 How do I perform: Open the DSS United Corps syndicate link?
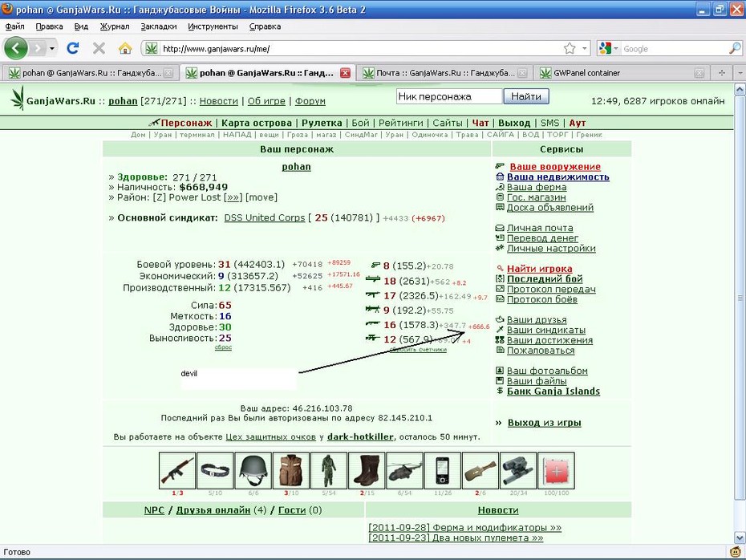(265, 217)
